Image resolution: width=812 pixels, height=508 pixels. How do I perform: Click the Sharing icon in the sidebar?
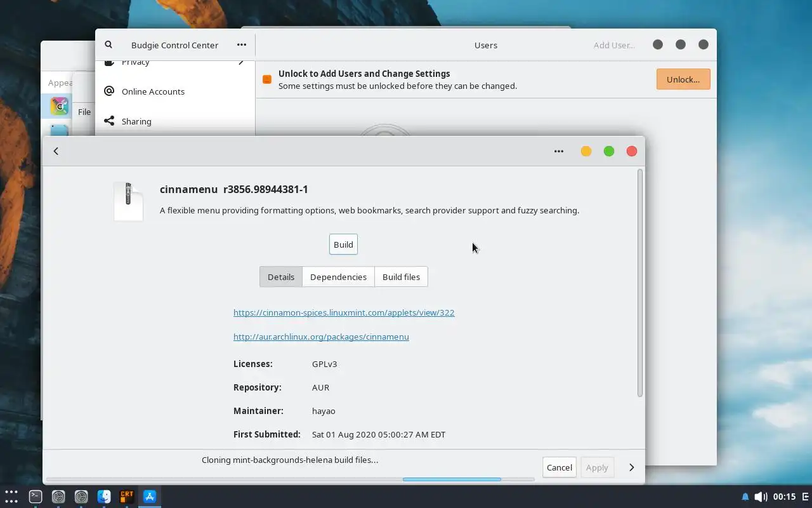109,121
